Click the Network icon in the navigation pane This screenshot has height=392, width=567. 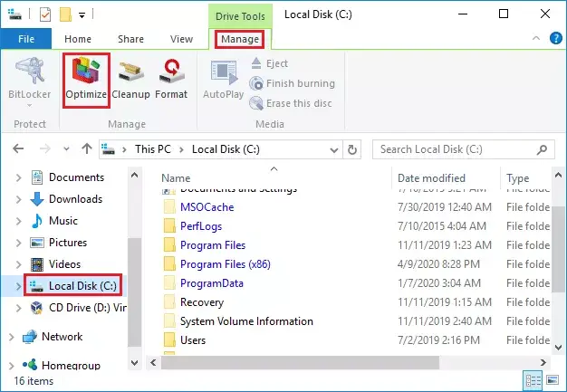pos(30,337)
